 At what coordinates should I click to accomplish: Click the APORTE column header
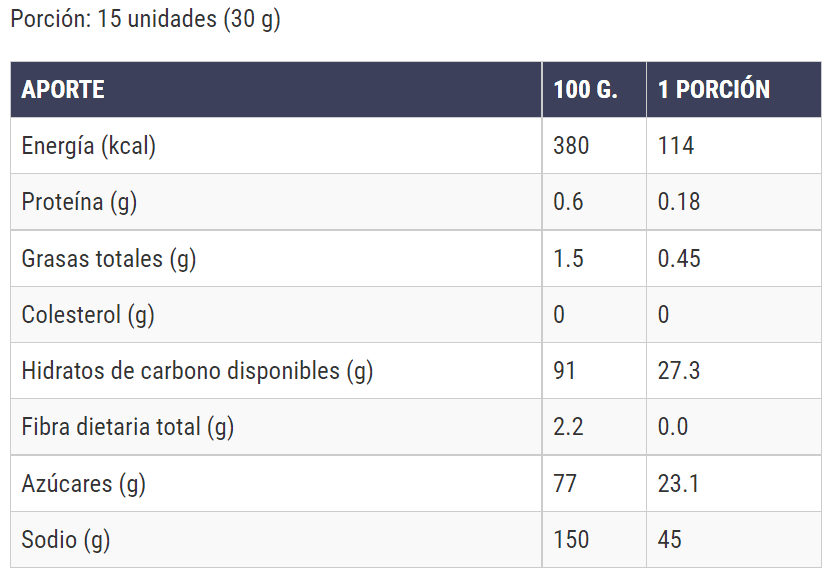63,90
